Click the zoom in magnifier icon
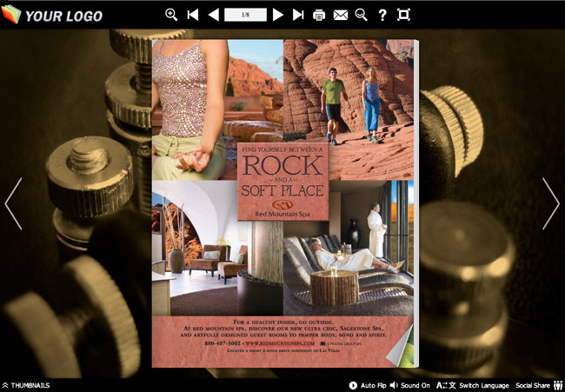The height and width of the screenshot is (392, 565). [171, 15]
